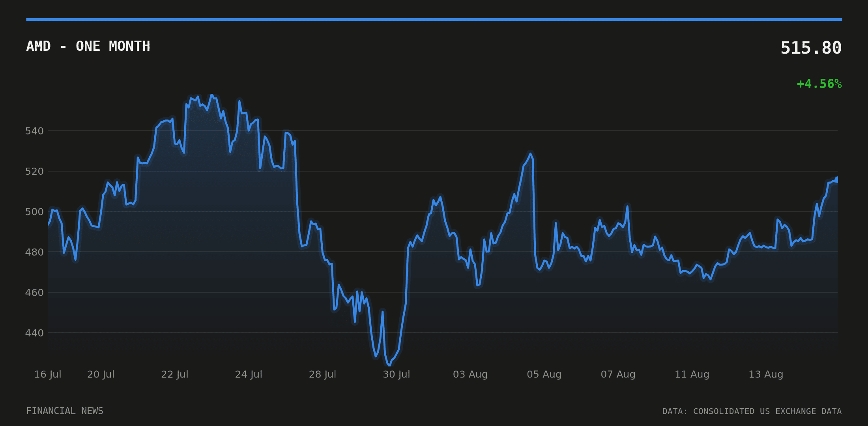Click the 440 y-axis label
The height and width of the screenshot is (426, 868).
(x=34, y=333)
